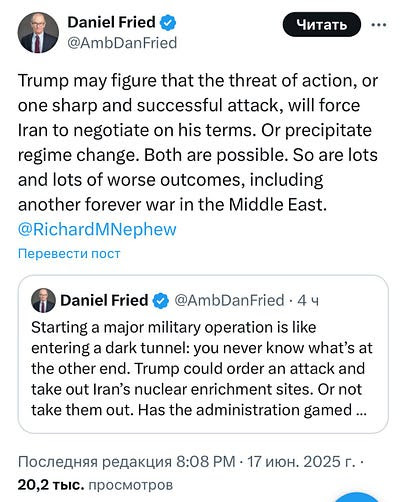Screen dimensions: 406x502
Task: Click the 17 июн. 2025 г. date
Action: (x=301, y=462)
